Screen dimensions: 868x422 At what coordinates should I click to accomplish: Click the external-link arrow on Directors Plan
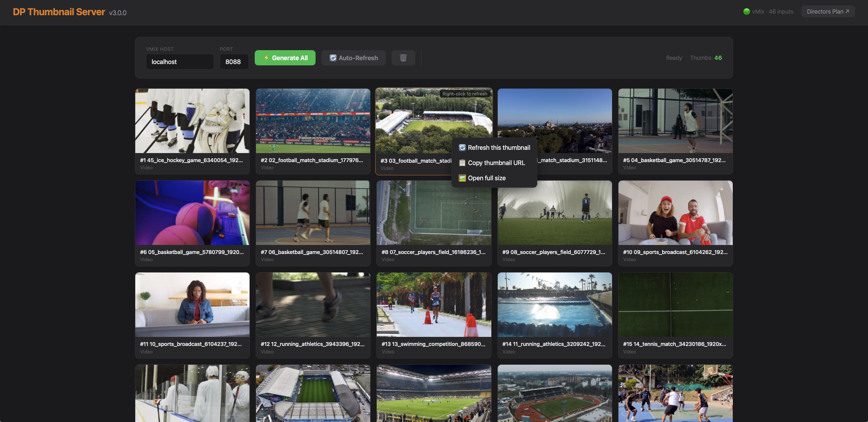coord(847,11)
